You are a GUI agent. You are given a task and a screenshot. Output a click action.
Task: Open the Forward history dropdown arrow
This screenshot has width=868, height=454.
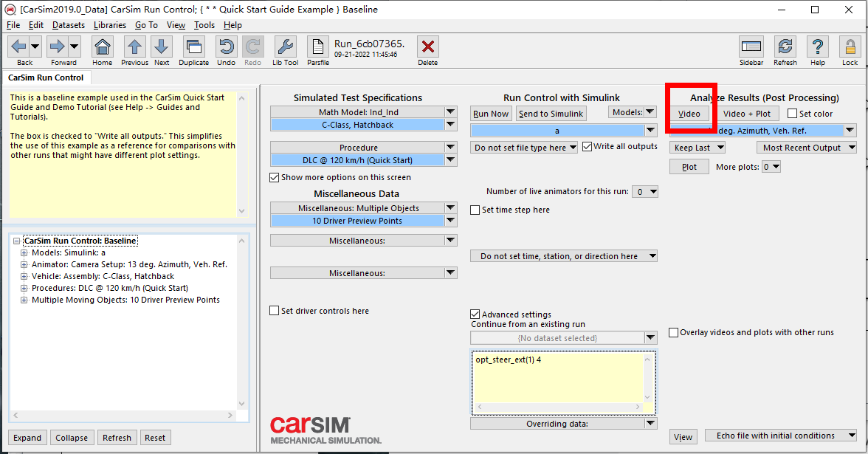tap(74, 47)
